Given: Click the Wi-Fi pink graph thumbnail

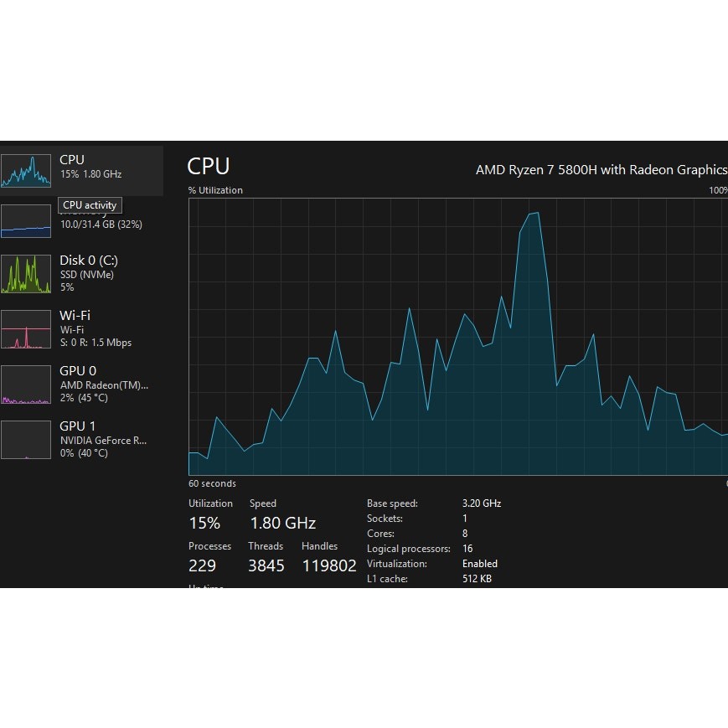Looking at the screenshot, I should (x=26, y=329).
